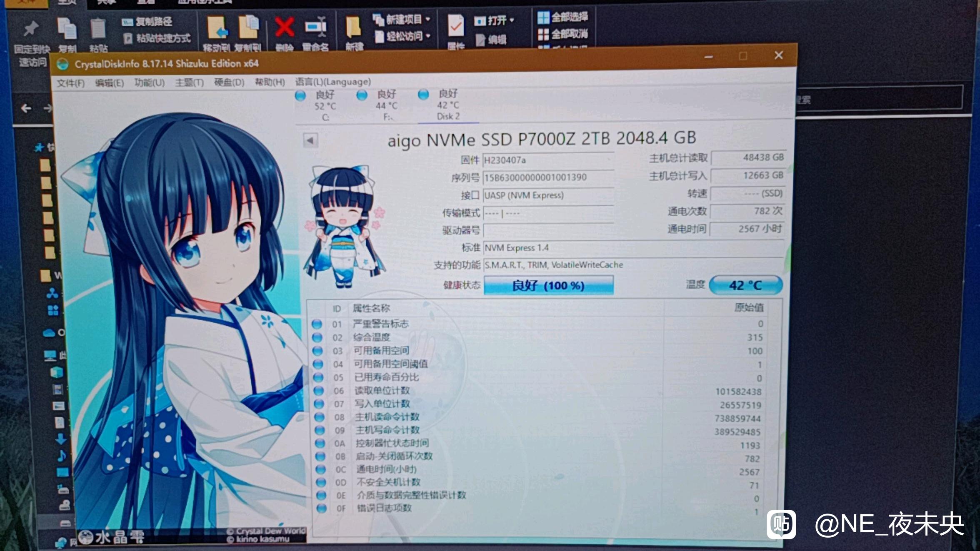Click the NVM Express 1.4 standard field
Viewport: 980px width, 551px height.
[633, 247]
